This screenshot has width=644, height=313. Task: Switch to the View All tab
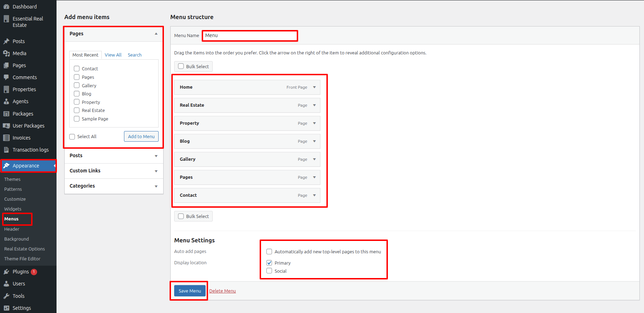click(x=113, y=55)
